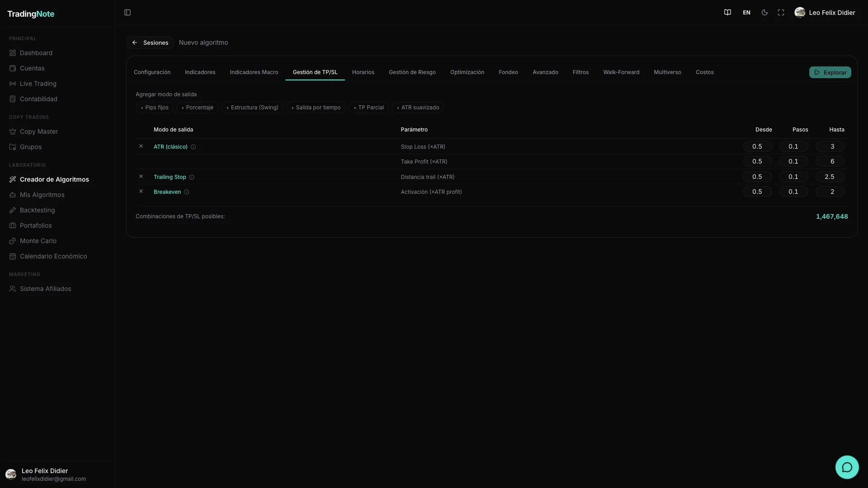Click the Sistema Afiliados people icon
This screenshot has height=488, width=868.
13,289
